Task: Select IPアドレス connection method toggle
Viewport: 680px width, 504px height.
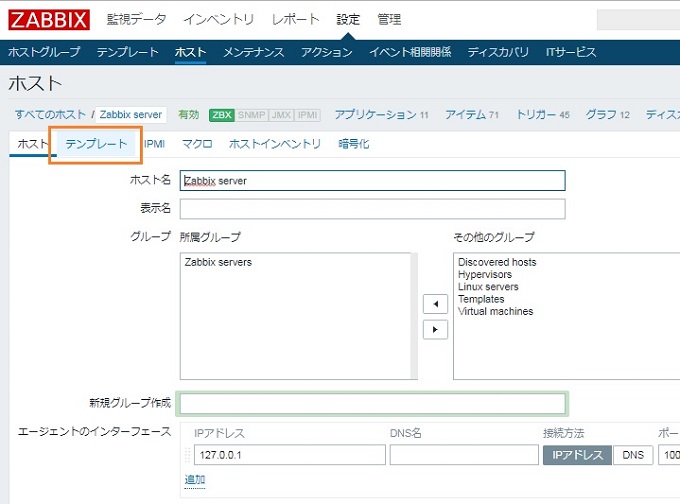Action: [x=577, y=455]
